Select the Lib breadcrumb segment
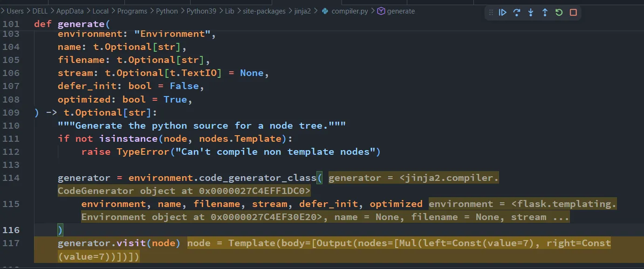Viewport: 644px width, 269px height. coord(229,11)
